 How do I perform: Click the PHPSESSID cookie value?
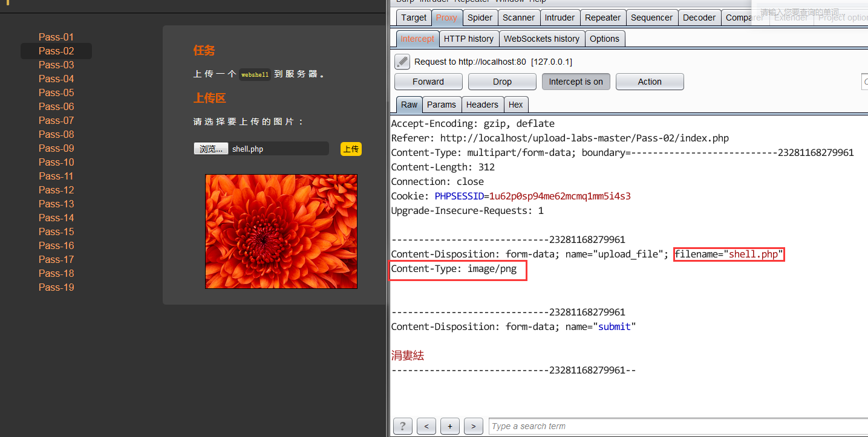tap(560, 196)
